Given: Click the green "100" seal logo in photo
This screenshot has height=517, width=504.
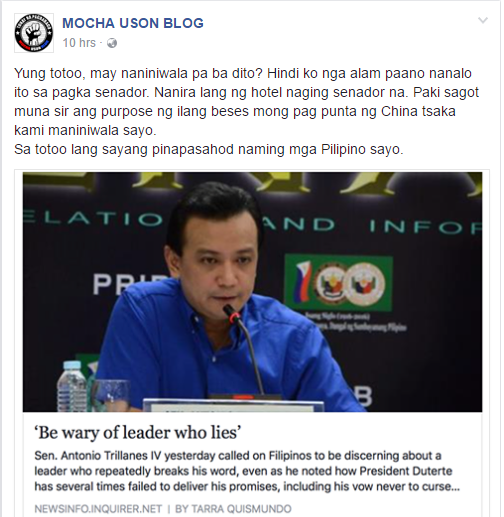Looking at the screenshot, I should click(x=338, y=283).
